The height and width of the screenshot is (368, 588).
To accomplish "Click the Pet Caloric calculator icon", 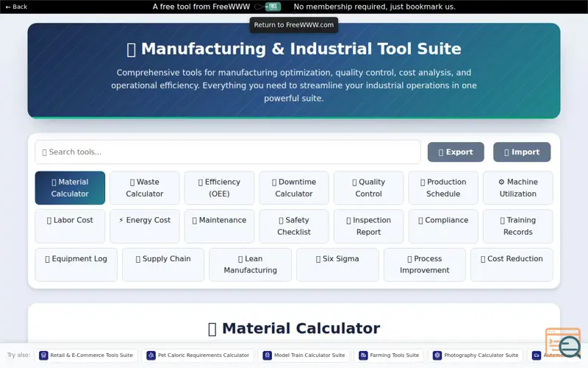I will pyautogui.click(x=151, y=355).
